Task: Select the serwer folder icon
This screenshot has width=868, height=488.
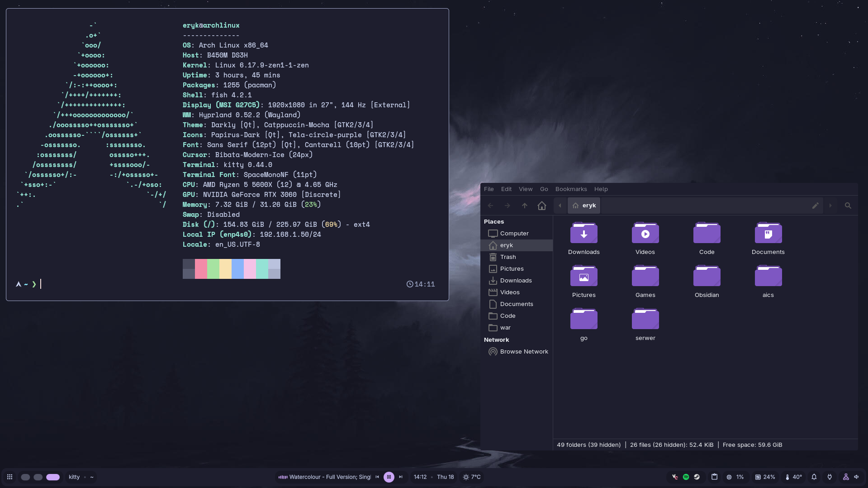Action: pos(645,319)
